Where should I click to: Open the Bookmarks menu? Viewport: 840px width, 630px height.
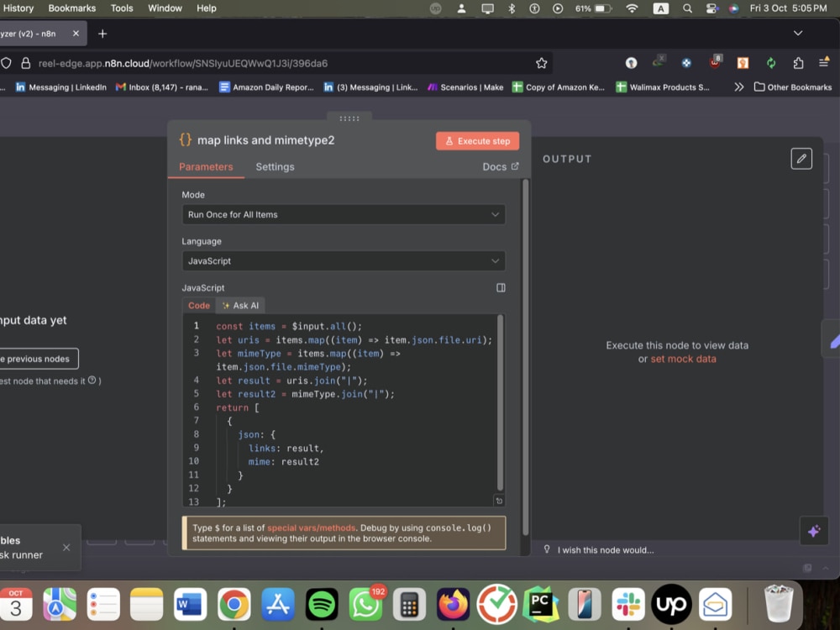click(x=71, y=8)
